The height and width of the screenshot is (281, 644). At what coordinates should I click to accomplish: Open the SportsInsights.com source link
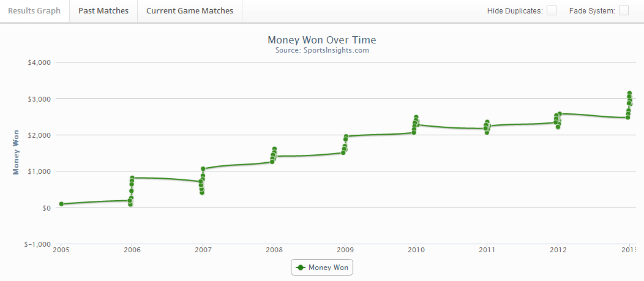[x=336, y=50]
